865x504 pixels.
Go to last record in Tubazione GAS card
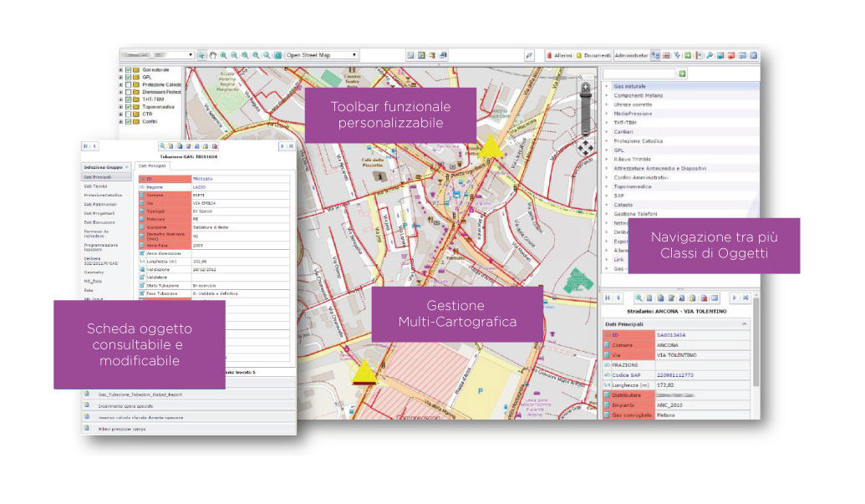pos(291,146)
